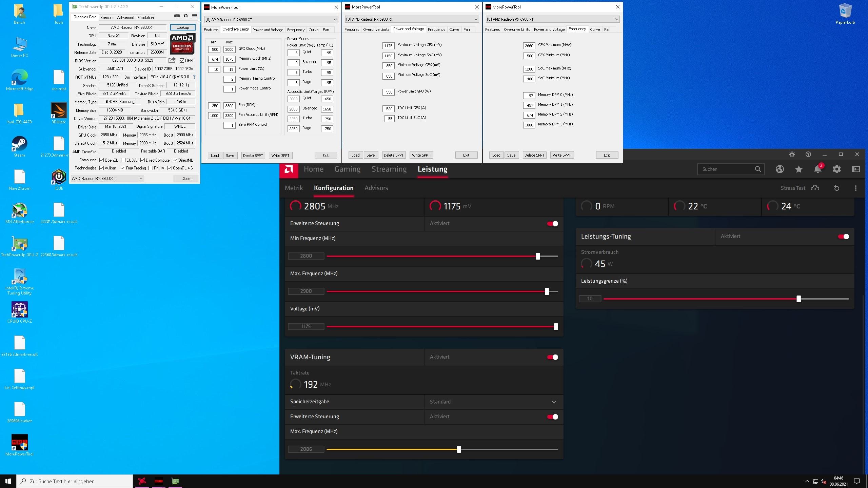Open the notification center on taskbar
This screenshot has height=488, width=868.
pyautogui.click(x=856, y=481)
